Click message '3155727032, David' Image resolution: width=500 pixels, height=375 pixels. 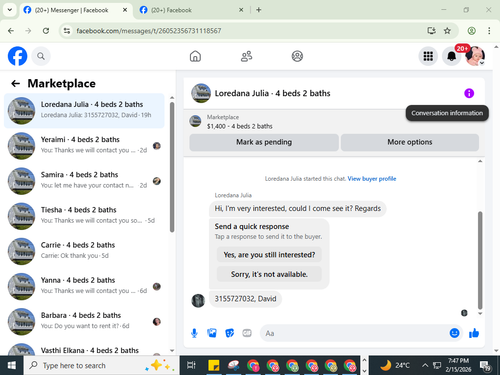pos(245,299)
